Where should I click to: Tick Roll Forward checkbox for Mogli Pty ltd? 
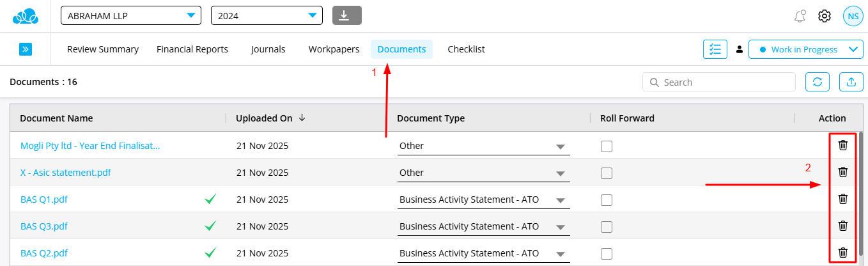tap(607, 146)
